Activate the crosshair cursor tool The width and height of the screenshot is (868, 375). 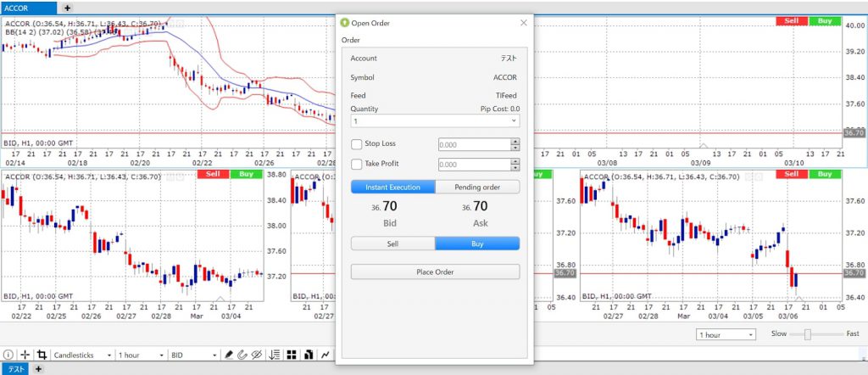click(25, 355)
